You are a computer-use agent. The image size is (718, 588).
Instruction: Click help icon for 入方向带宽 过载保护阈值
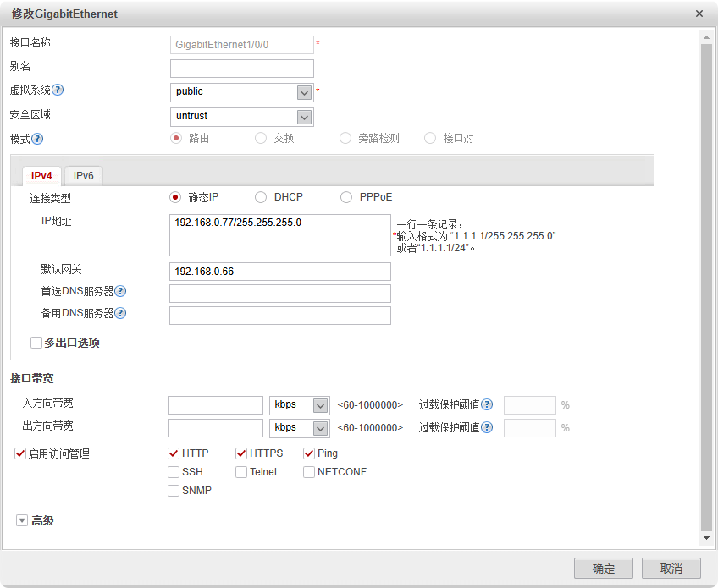pyautogui.click(x=487, y=404)
